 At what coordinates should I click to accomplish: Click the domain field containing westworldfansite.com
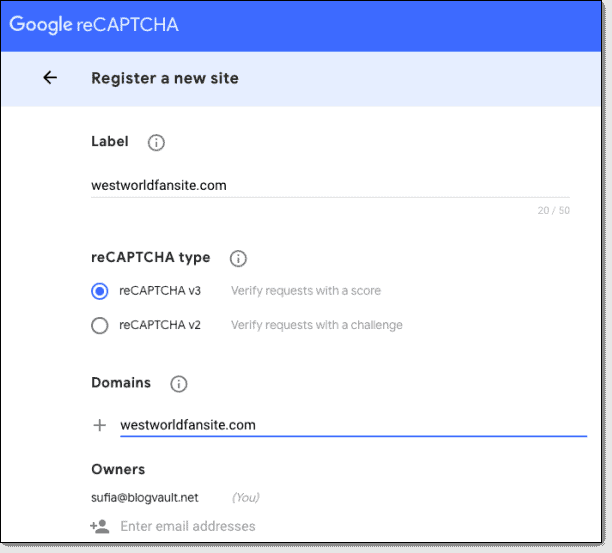coord(350,425)
